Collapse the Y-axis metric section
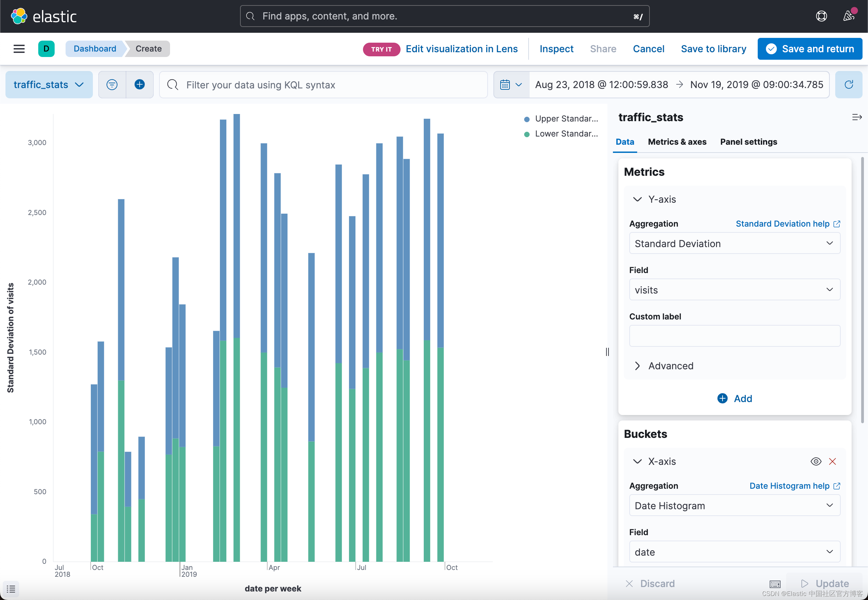Image resolution: width=868 pixels, height=600 pixels. [637, 199]
